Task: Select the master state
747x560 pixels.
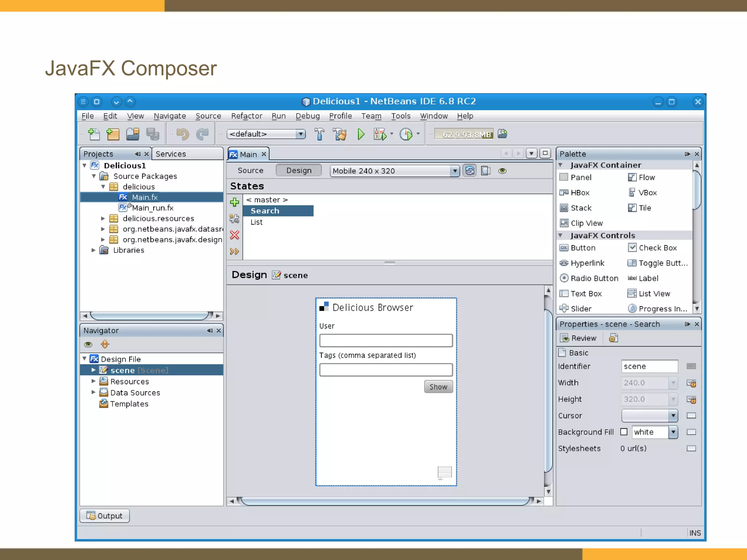Action: tap(267, 200)
